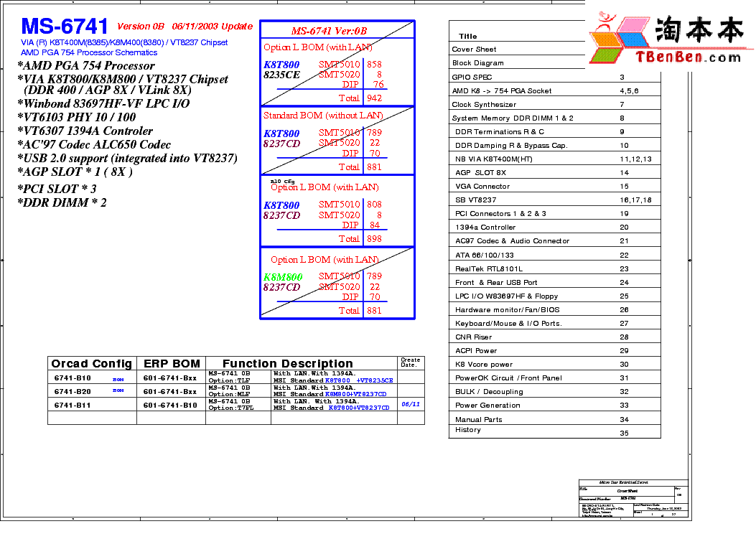Select "Hardware monitor/Fan/BIOS" index row
The image size is (756, 534).
click(554, 310)
